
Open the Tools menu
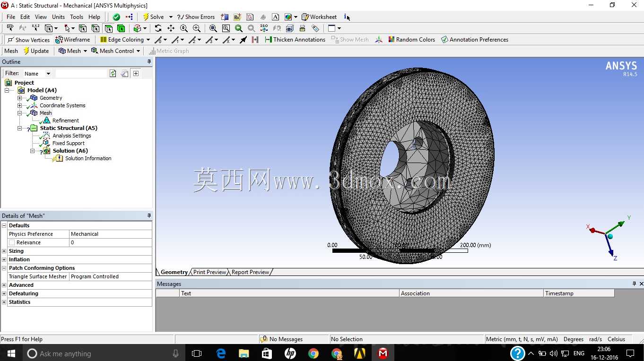click(77, 17)
